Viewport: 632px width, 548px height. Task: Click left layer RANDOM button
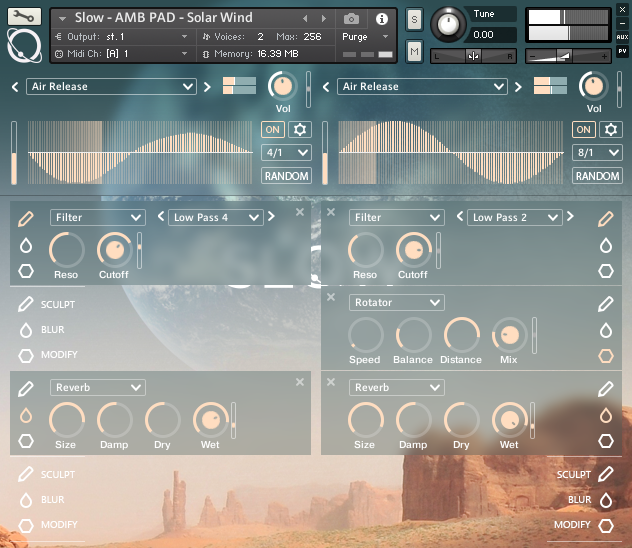pos(286,176)
